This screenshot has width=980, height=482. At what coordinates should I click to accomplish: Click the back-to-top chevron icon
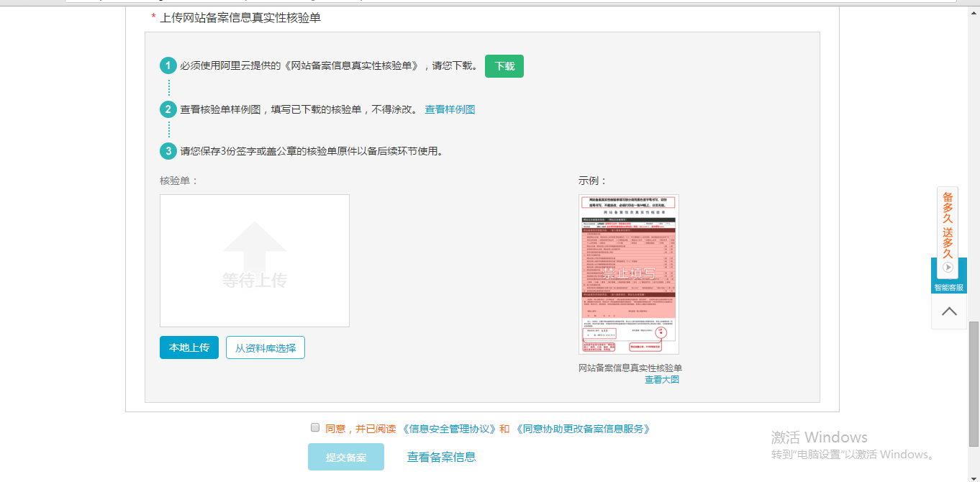pyautogui.click(x=948, y=312)
